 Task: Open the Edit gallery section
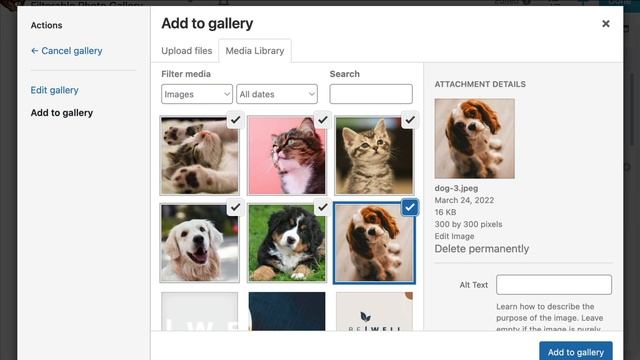coord(54,90)
